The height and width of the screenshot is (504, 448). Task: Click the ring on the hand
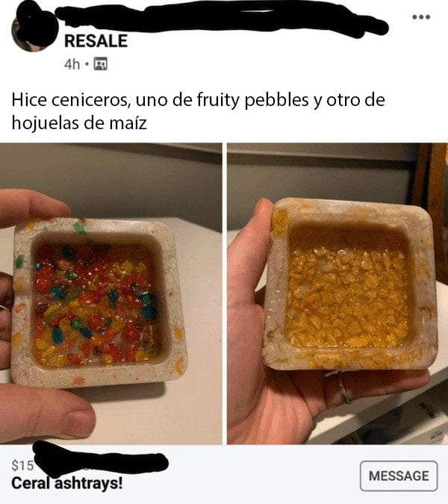click(x=344, y=388)
